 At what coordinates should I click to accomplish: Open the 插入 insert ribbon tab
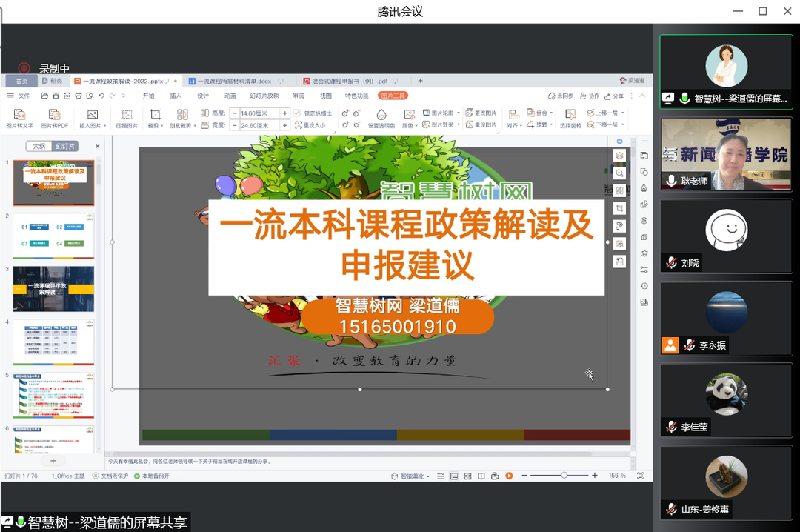[x=176, y=96]
